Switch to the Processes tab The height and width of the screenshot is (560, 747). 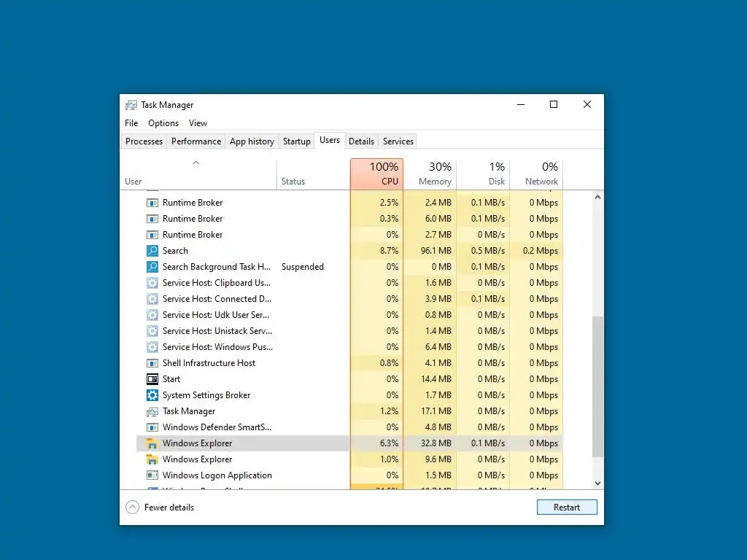click(x=144, y=141)
